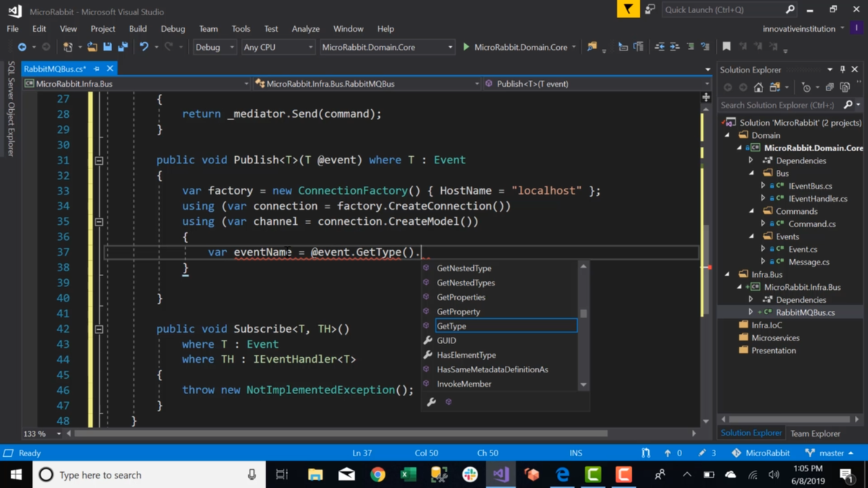Image resolution: width=868 pixels, height=488 pixels.
Task: Click the master branch in status bar
Action: pyautogui.click(x=829, y=453)
